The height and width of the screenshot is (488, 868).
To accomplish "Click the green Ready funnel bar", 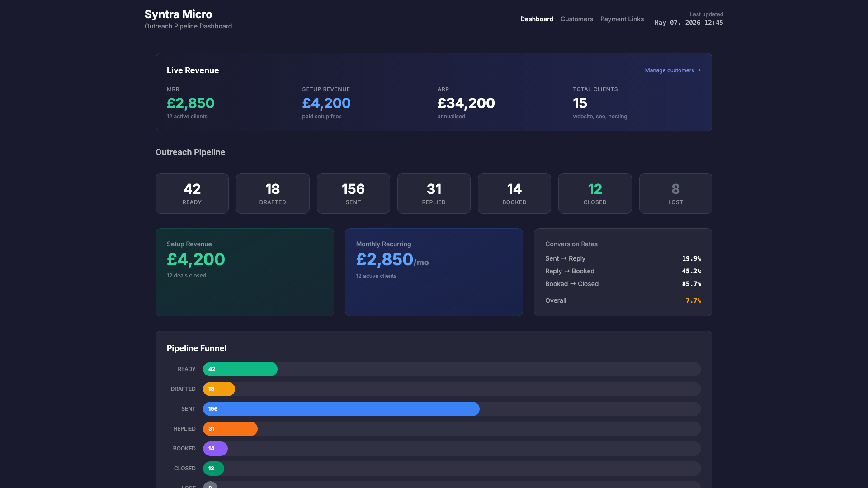I will pyautogui.click(x=240, y=369).
